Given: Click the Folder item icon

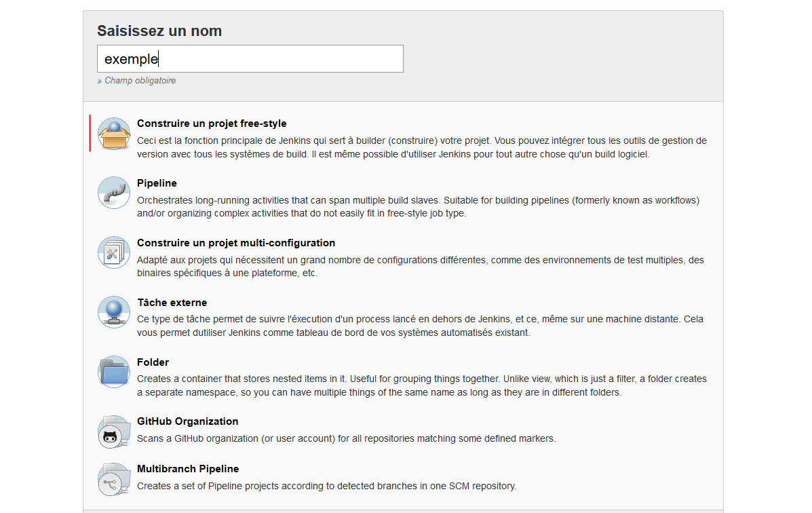Looking at the screenshot, I should [113, 372].
